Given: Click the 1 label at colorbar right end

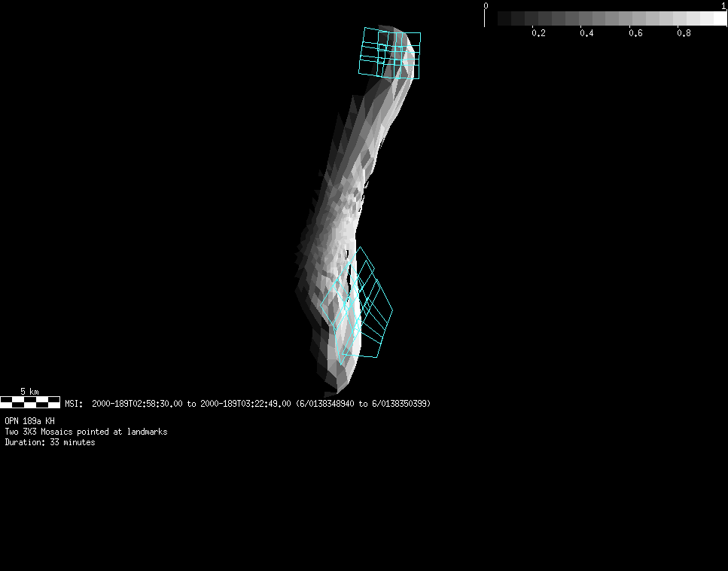Looking at the screenshot, I should [x=723, y=6].
